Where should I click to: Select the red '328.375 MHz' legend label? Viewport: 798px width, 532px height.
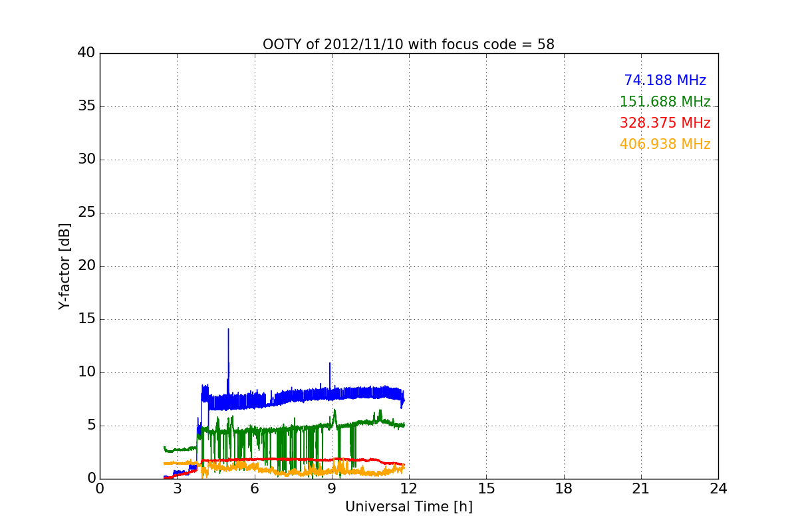pyautogui.click(x=665, y=123)
